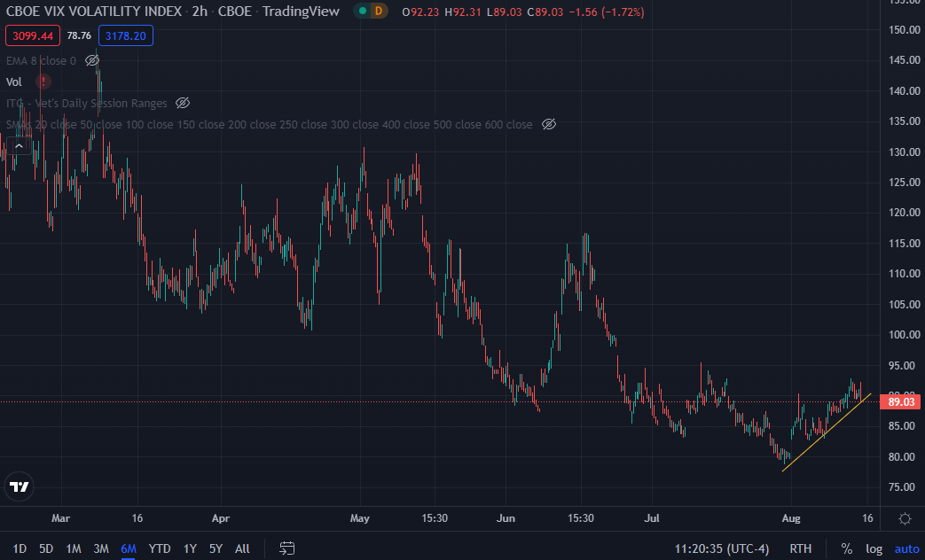Click the green market status dot
Screen dimensions: 925x560
pyautogui.click(x=362, y=12)
